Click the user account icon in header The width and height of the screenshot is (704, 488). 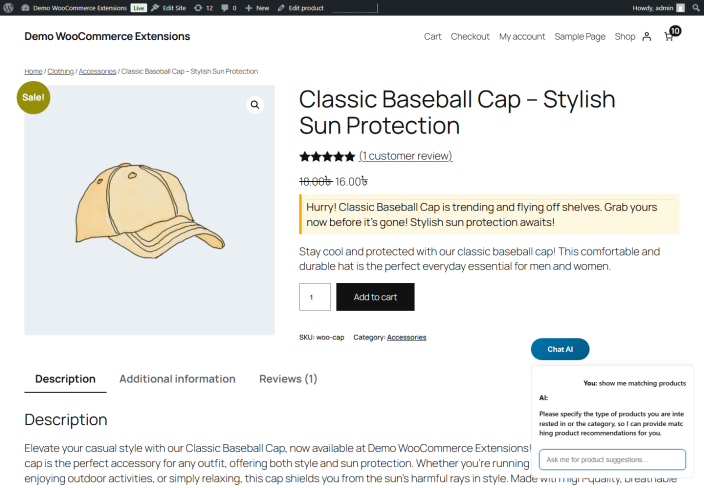[x=647, y=36]
